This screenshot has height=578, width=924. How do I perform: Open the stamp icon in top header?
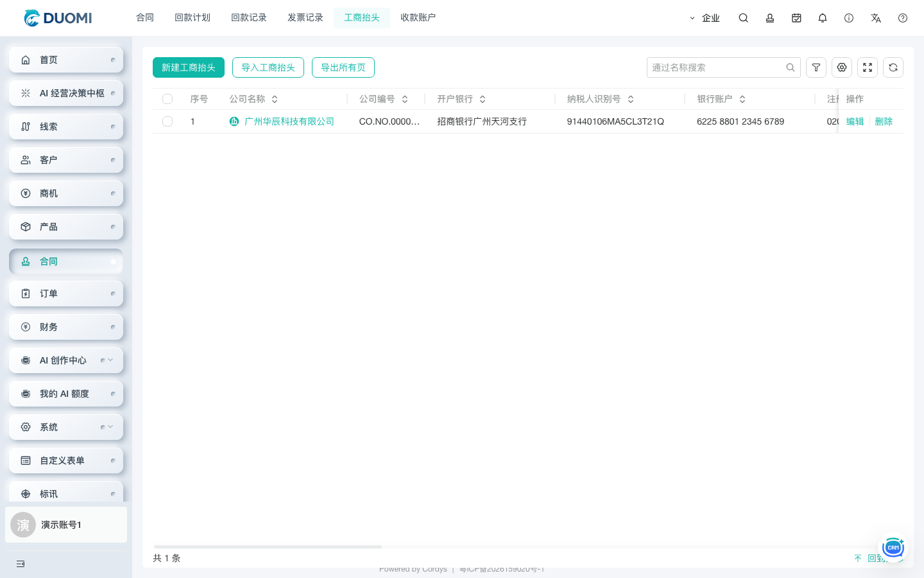coord(769,18)
